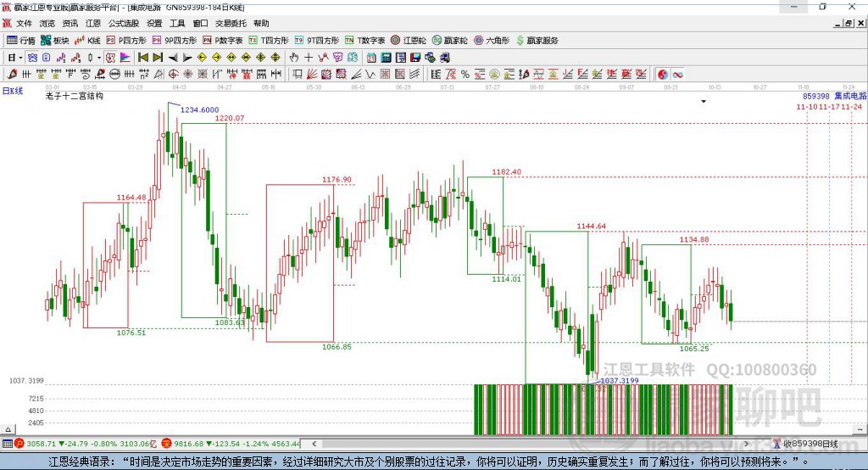868x470 pixels.
Task: Click the first yellow diamond arrow icon
Action: pos(202,58)
